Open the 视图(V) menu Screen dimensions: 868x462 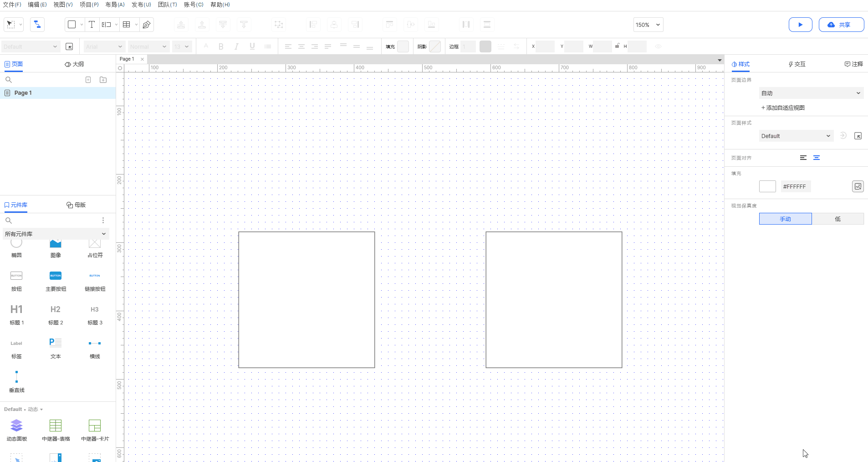pyautogui.click(x=63, y=5)
